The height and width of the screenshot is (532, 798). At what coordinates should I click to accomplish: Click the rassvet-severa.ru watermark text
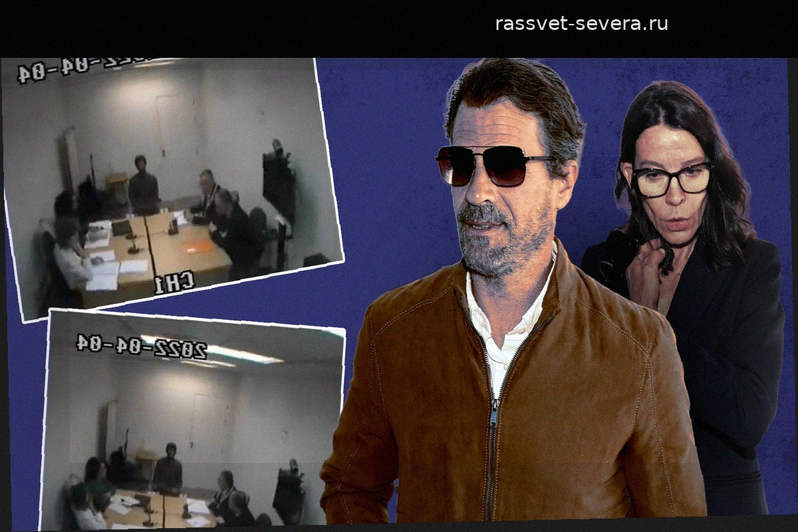pos(582,24)
